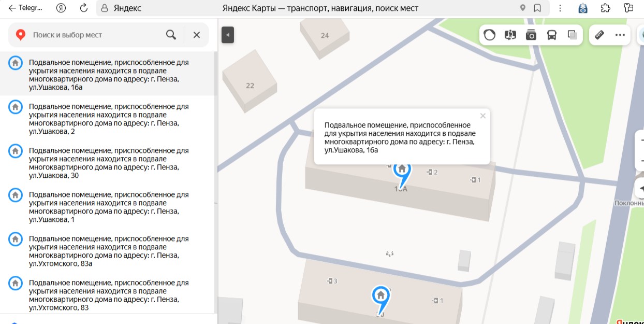Viewport: 644px width, 324px height.
Task: Show street photos with camera icon
Action: tap(531, 35)
